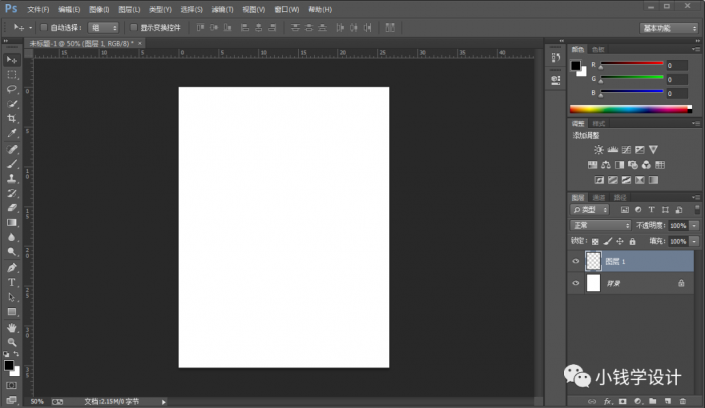Screen dimensions: 705x408
Task: Hide 图层 1 using its eye icon
Action: point(575,261)
